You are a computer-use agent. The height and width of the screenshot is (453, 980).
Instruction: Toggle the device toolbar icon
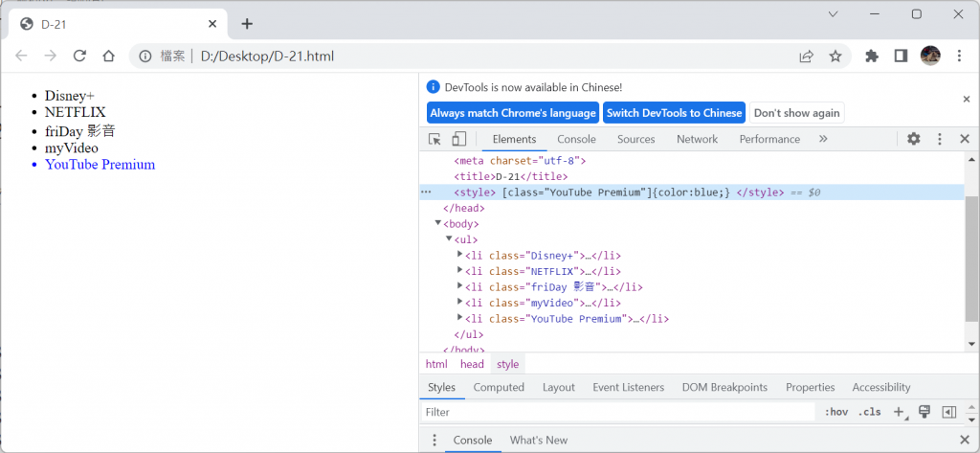click(x=459, y=139)
